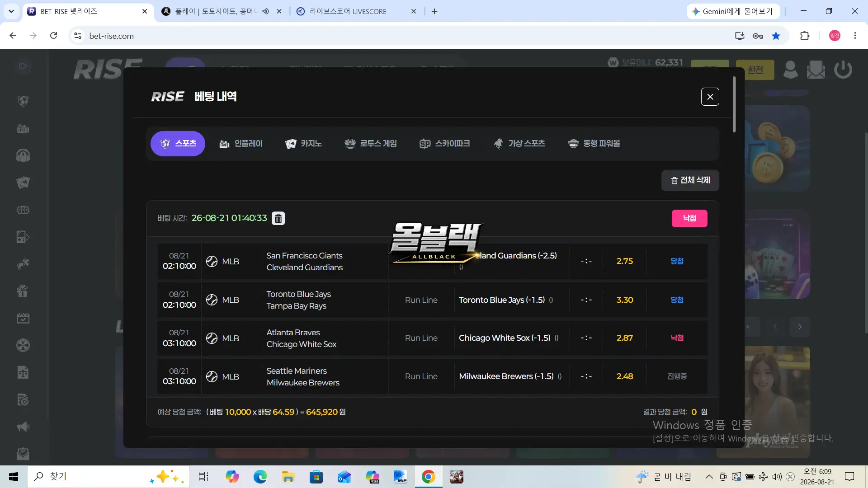Click the roulette wheel sidebar icon
868x488 pixels.
click(23, 345)
